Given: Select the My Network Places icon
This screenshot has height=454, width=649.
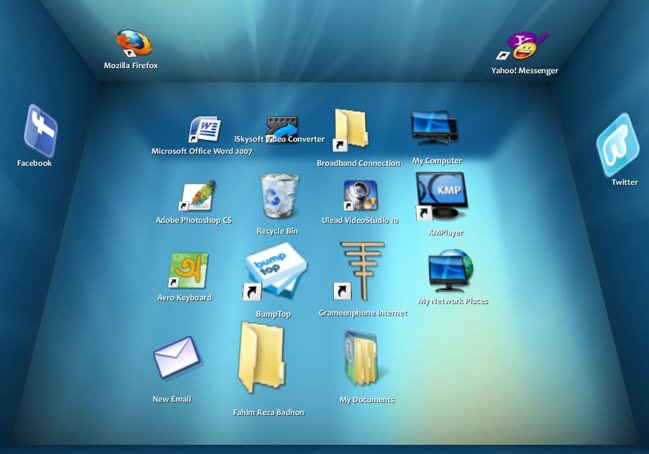Looking at the screenshot, I should point(450,271).
